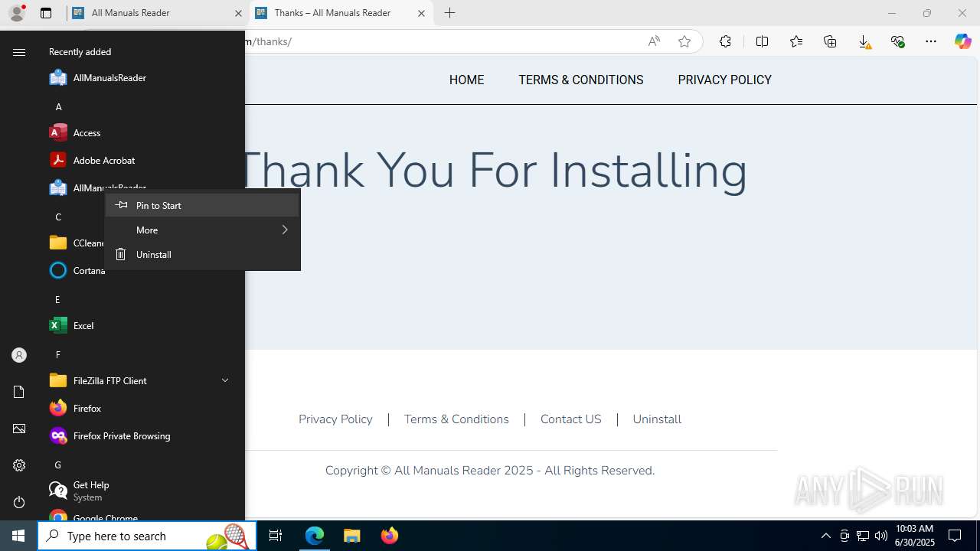Toggle Edge split screen
This screenshot has width=980, height=551.
coord(762,41)
